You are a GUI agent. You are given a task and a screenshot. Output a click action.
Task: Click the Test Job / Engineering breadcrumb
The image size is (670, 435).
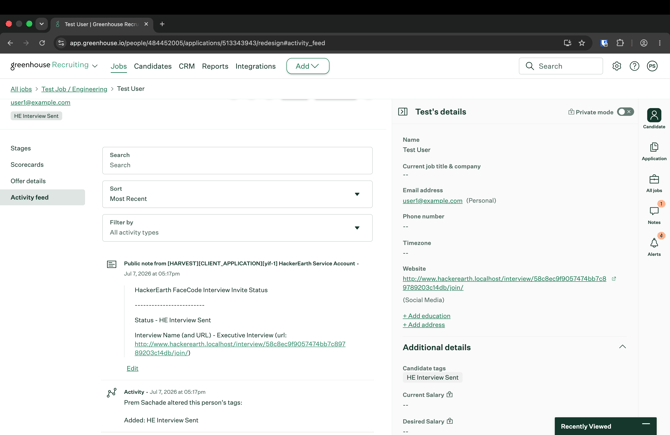coord(74,89)
